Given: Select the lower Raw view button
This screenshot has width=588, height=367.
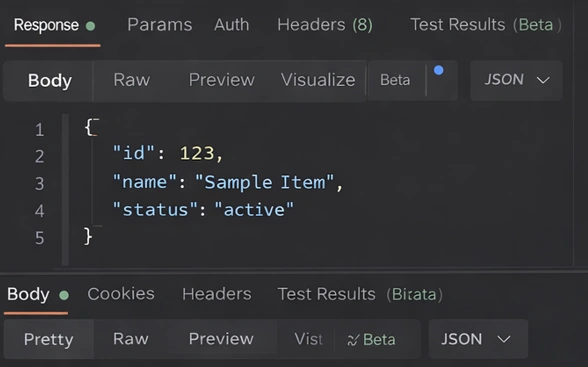Looking at the screenshot, I should click(x=131, y=339).
